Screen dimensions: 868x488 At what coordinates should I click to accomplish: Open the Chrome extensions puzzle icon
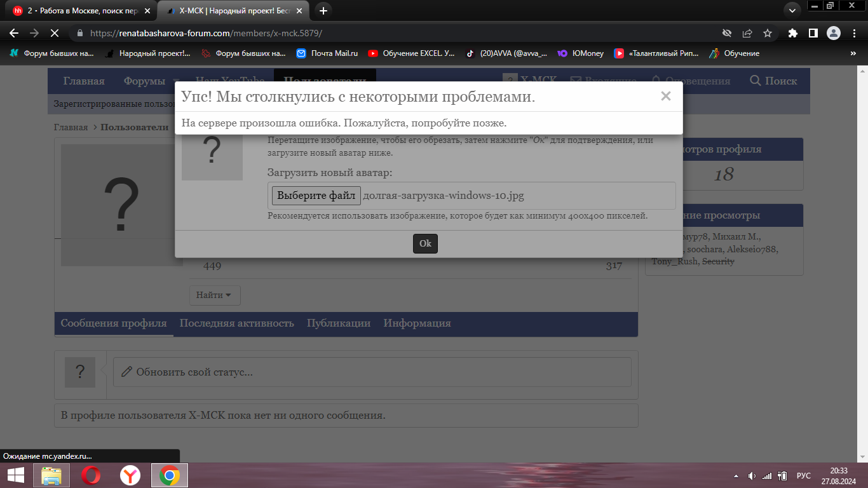(x=792, y=33)
